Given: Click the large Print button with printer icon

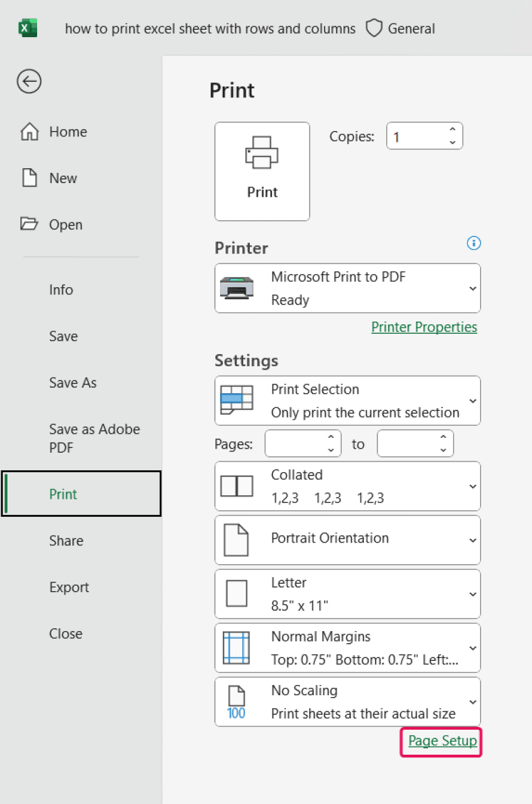Looking at the screenshot, I should pyautogui.click(x=262, y=171).
